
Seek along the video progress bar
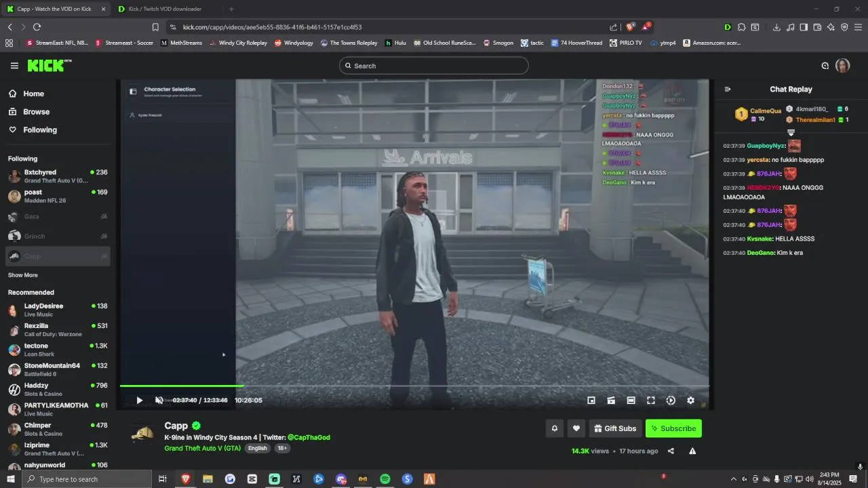(x=414, y=386)
